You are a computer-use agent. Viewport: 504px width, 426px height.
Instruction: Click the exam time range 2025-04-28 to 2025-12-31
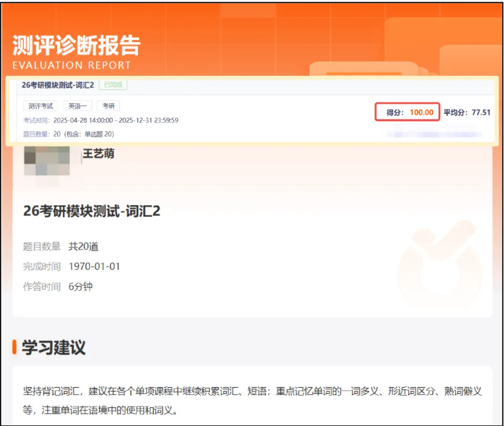116,120
